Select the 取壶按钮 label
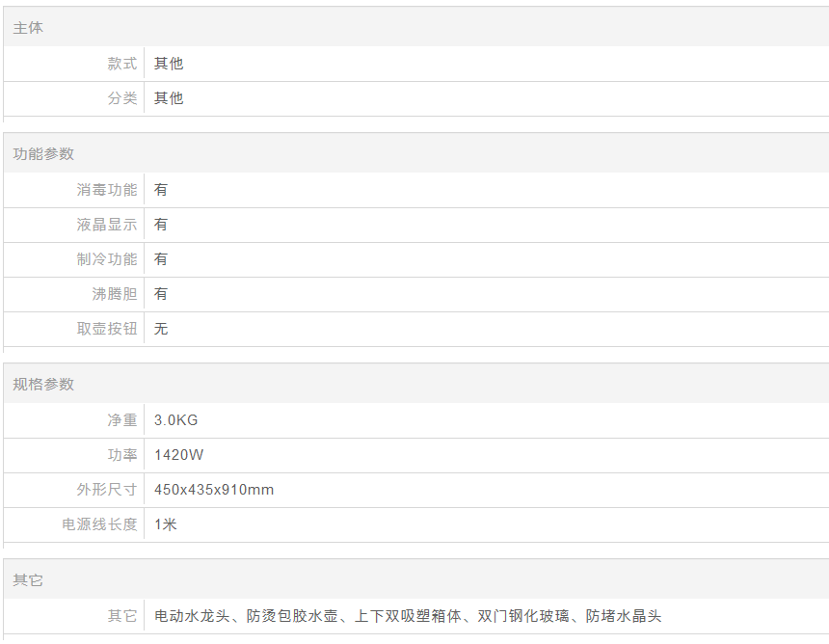Viewport: 829px width, 644px height. tap(107, 329)
